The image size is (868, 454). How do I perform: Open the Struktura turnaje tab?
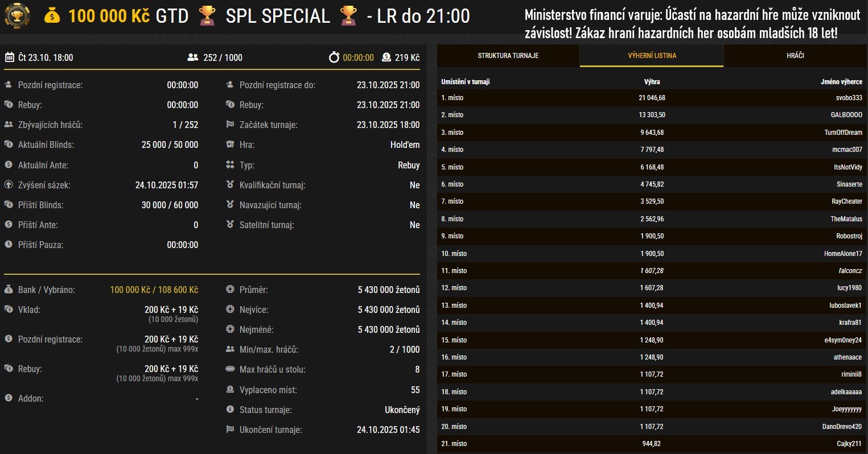click(x=508, y=56)
